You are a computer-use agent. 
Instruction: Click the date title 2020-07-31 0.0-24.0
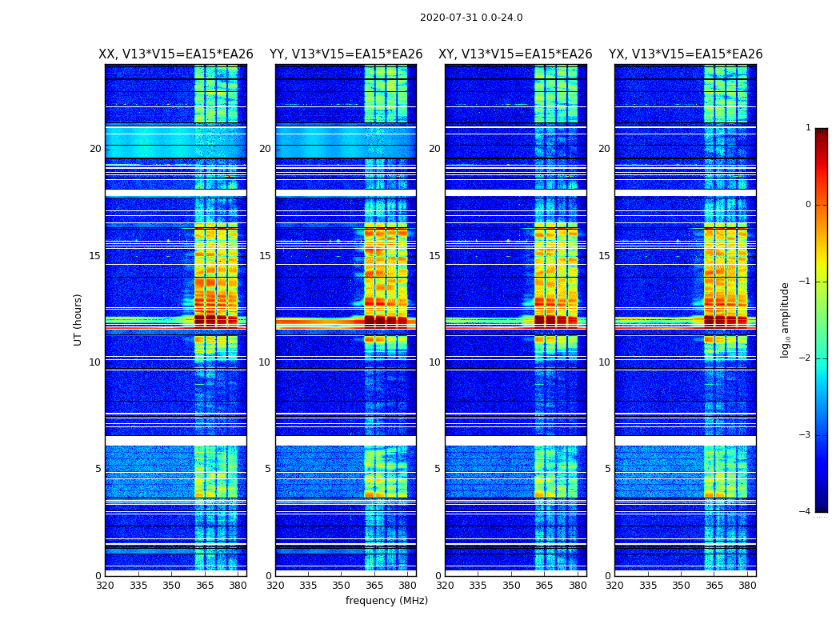pos(471,18)
